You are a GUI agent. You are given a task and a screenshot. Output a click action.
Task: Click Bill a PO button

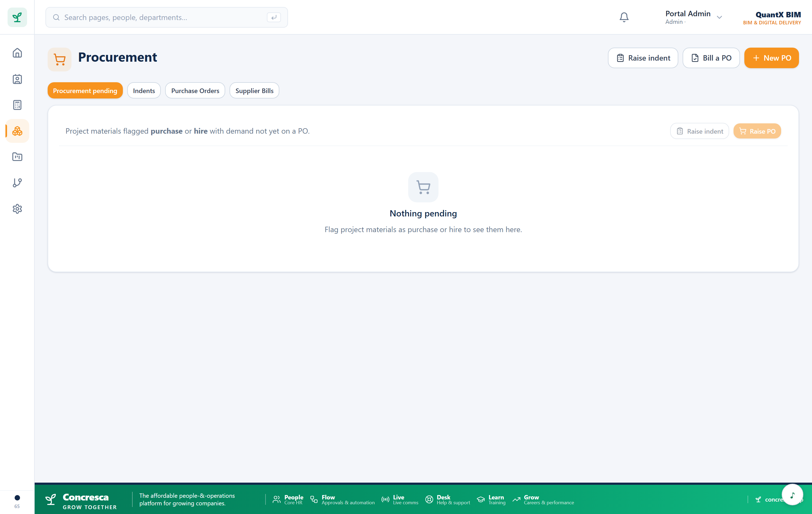711,58
